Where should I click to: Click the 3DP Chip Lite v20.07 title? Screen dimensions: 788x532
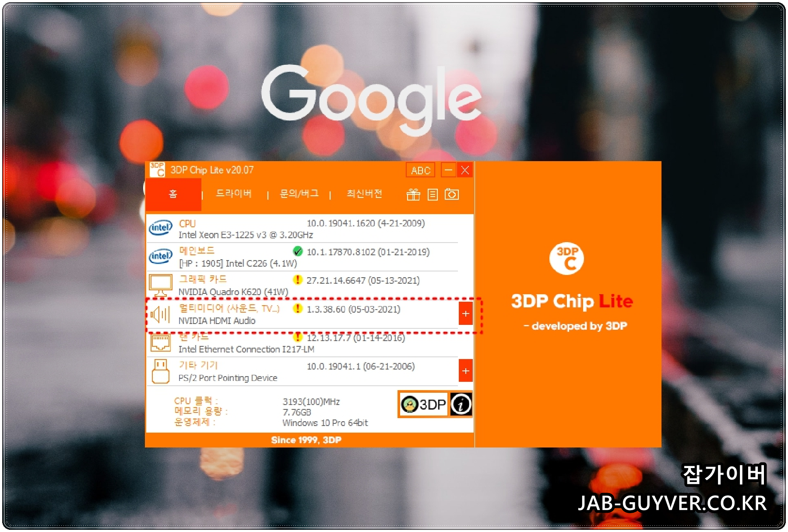tap(212, 170)
